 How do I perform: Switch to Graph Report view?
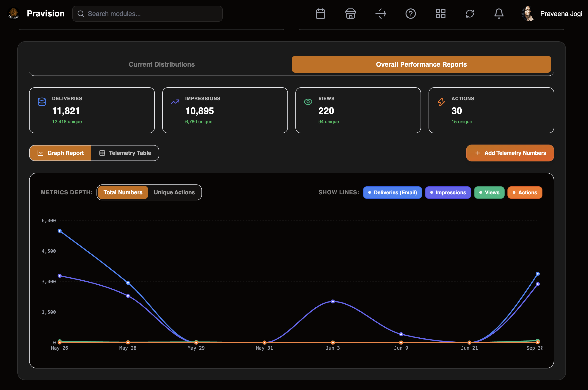tap(60, 153)
